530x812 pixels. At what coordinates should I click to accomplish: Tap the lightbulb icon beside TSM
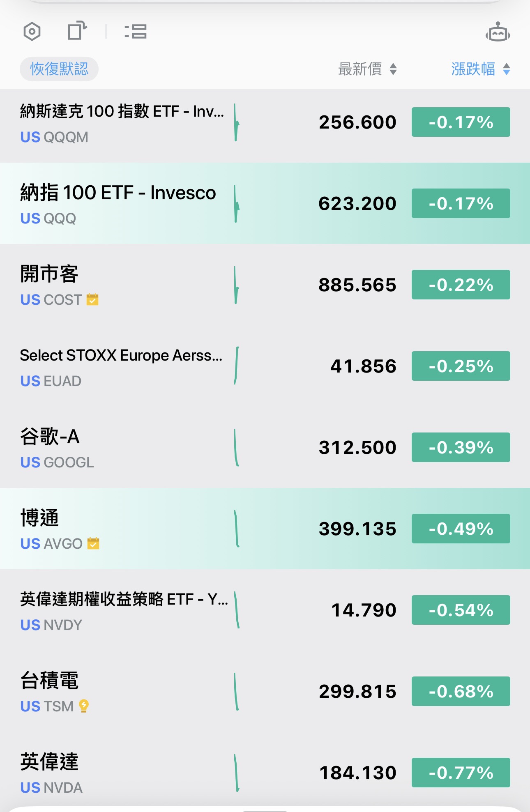pyautogui.click(x=84, y=706)
